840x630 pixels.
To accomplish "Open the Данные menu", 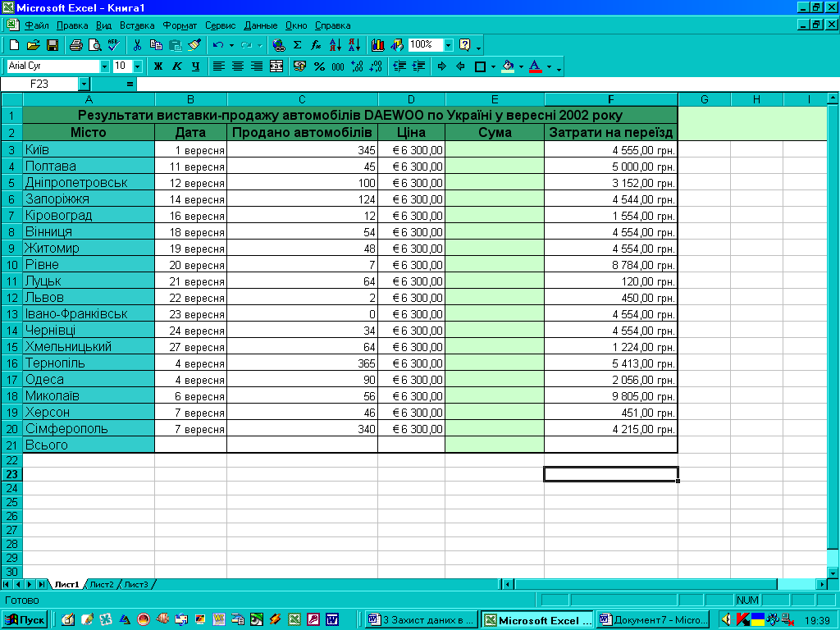I will pos(261,25).
